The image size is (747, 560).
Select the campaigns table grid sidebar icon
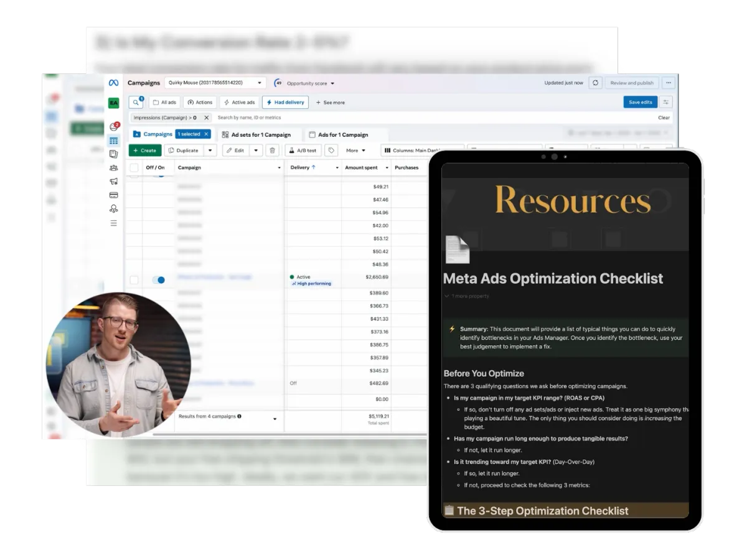tap(113, 141)
